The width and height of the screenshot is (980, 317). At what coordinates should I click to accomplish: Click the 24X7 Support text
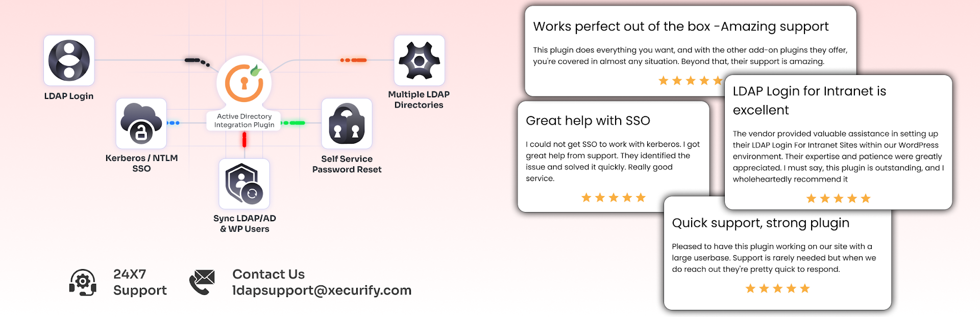140,282
